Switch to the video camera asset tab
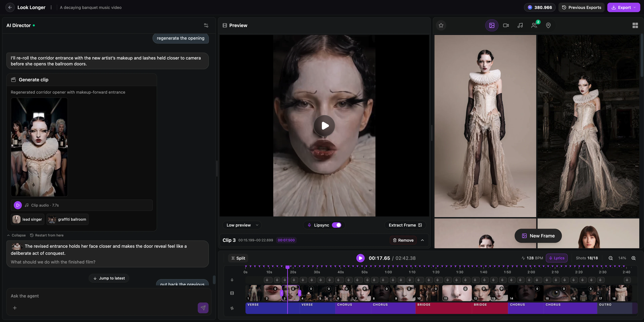The image size is (644, 322). pyautogui.click(x=506, y=26)
